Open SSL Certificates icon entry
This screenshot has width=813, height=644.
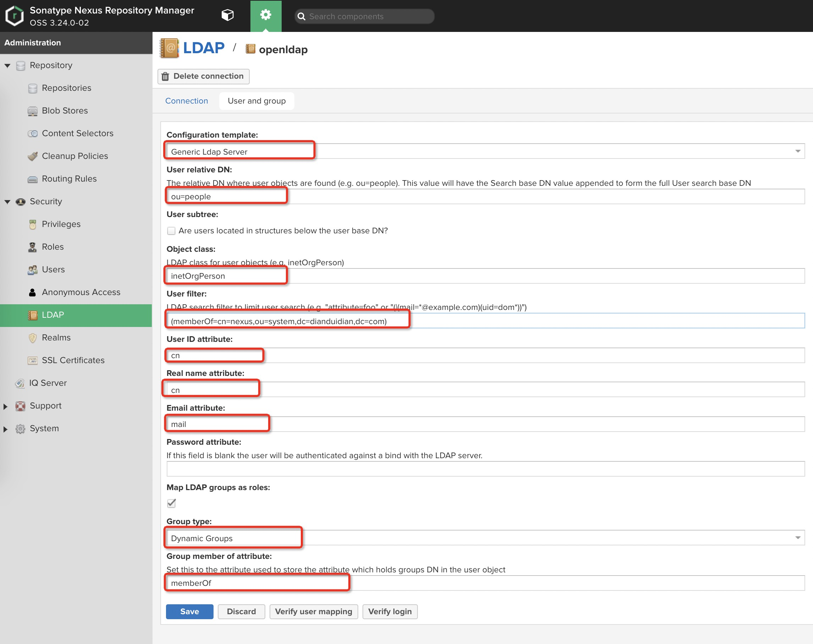click(x=33, y=360)
